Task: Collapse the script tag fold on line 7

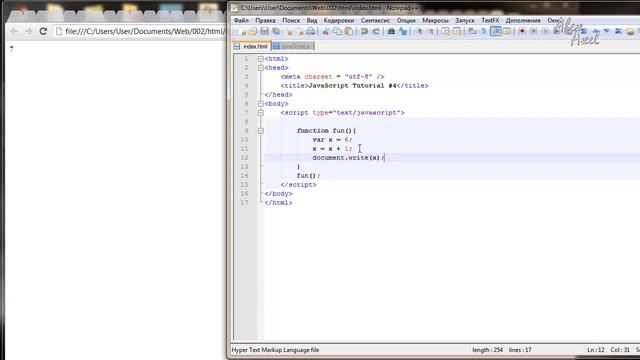Action: (260, 113)
